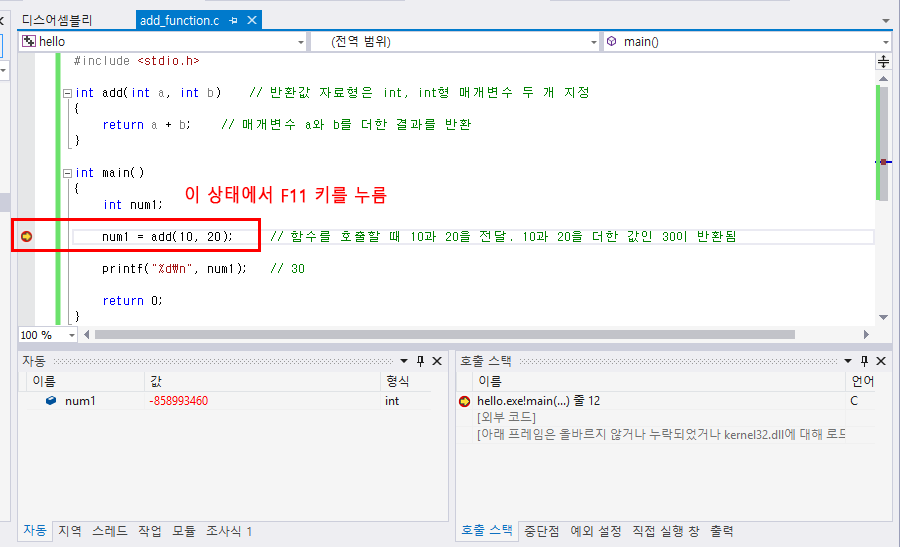900x547 pixels.
Task: Select the add_function.c tab
Action: (180, 21)
